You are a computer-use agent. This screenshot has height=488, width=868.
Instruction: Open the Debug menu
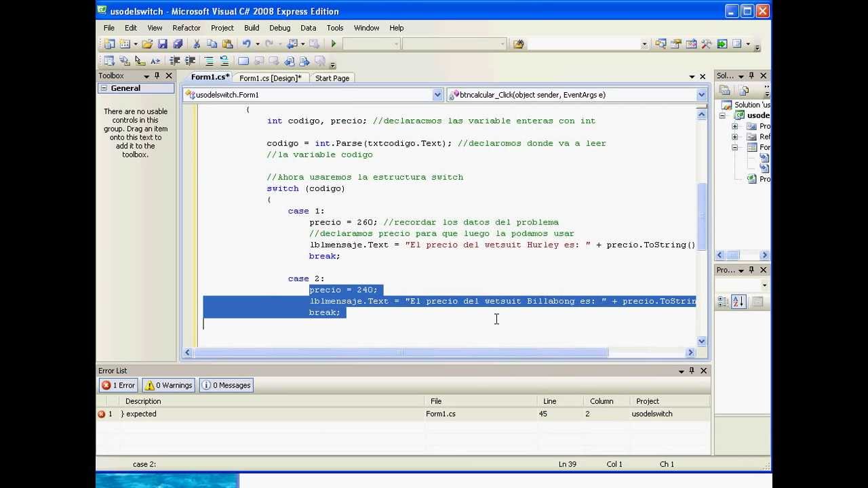(x=279, y=28)
